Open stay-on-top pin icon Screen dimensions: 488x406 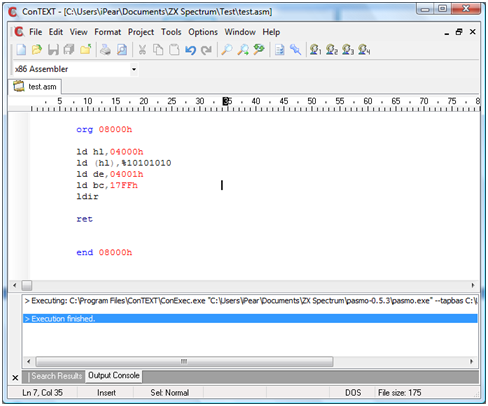[x=295, y=50]
